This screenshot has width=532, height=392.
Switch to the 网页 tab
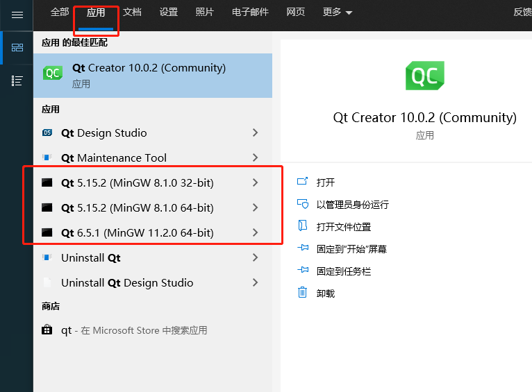pyautogui.click(x=296, y=12)
